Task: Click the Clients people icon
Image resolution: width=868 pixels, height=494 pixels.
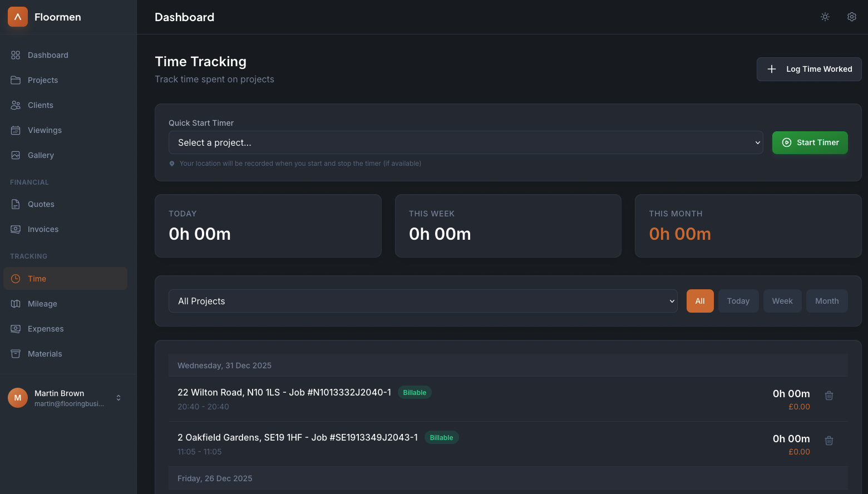Action: pyautogui.click(x=16, y=105)
